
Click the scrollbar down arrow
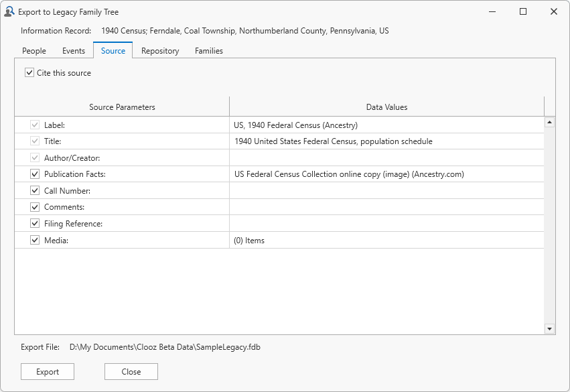tap(549, 328)
